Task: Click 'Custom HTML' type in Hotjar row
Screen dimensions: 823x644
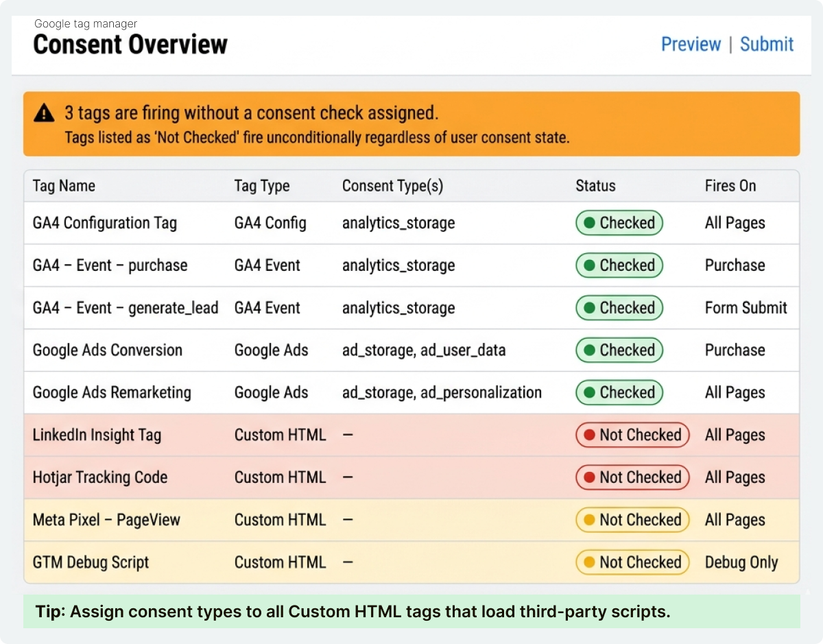Action: click(x=280, y=477)
